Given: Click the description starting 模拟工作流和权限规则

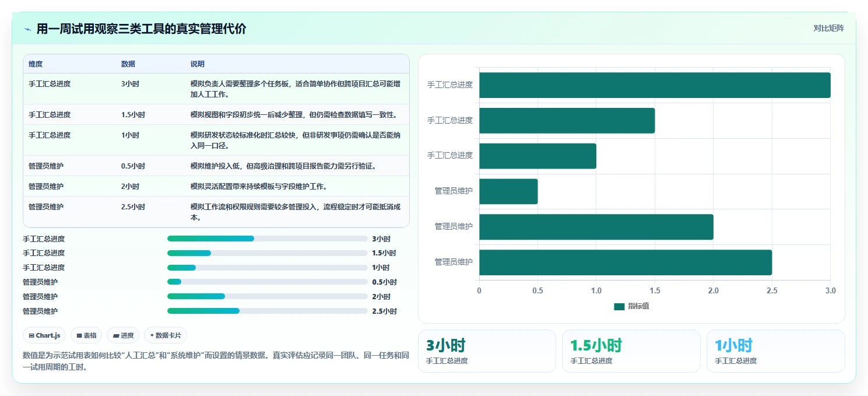Looking at the screenshot, I should (x=296, y=212).
